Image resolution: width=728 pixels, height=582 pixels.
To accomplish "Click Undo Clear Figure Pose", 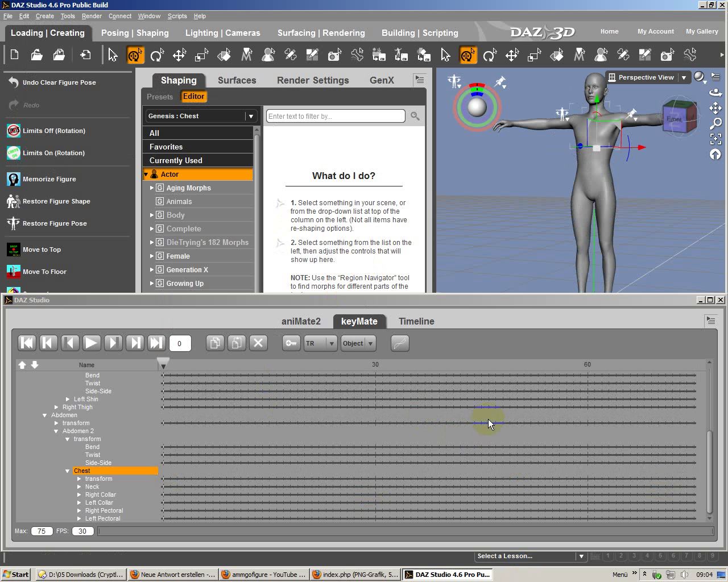I will click(x=59, y=82).
